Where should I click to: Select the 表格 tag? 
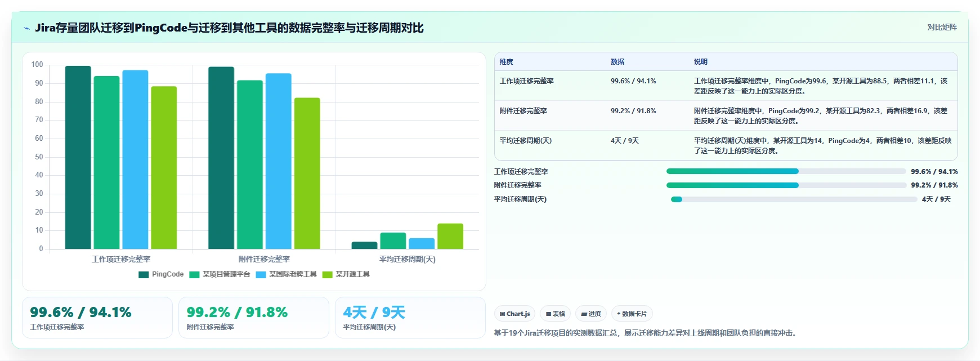[x=555, y=314]
